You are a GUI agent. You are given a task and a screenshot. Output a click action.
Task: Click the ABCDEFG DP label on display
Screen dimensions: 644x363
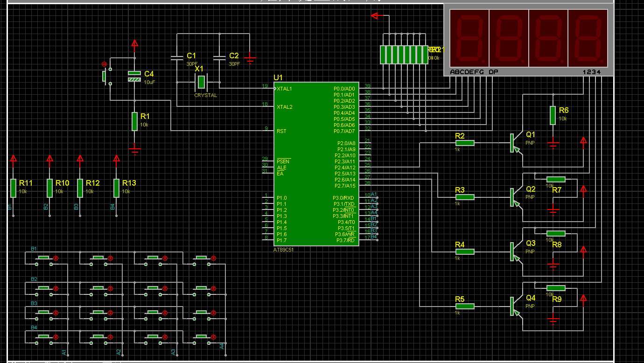pyautogui.click(x=474, y=72)
